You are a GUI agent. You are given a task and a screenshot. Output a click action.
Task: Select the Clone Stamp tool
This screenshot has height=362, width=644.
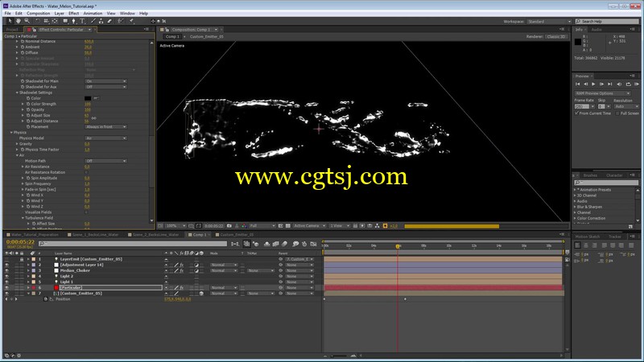(x=101, y=21)
